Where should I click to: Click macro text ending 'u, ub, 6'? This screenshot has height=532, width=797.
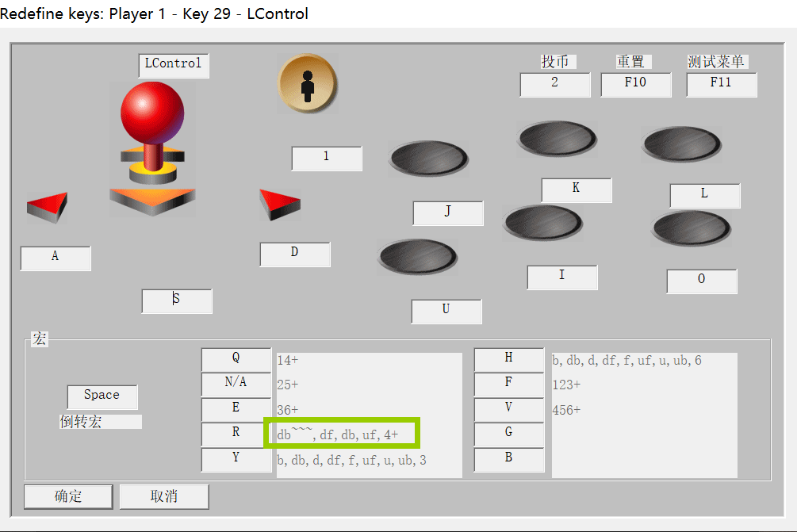[x=627, y=360]
